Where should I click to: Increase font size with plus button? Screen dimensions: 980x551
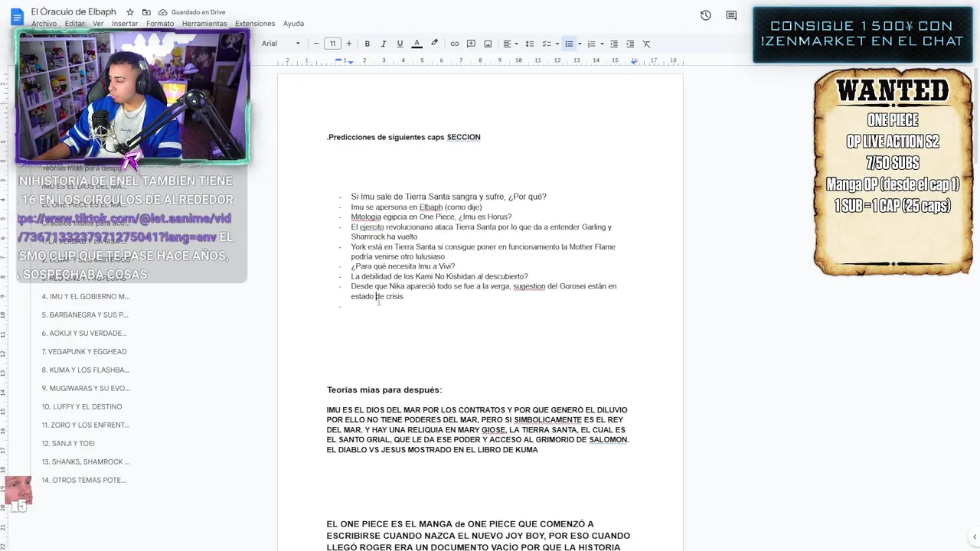click(349, 44)
